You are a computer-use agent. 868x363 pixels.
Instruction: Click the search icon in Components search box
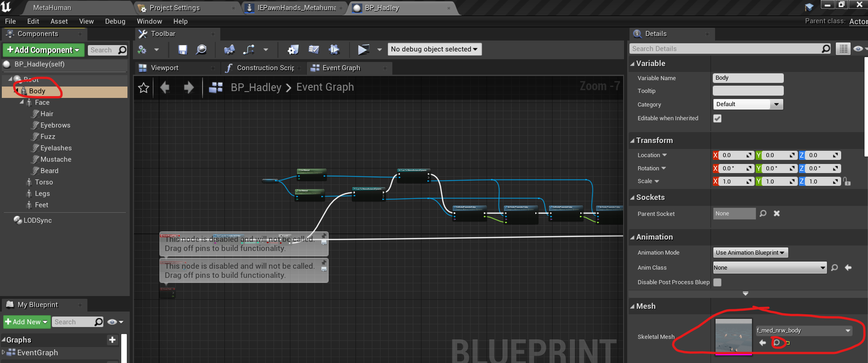click(x=122, y=50)
